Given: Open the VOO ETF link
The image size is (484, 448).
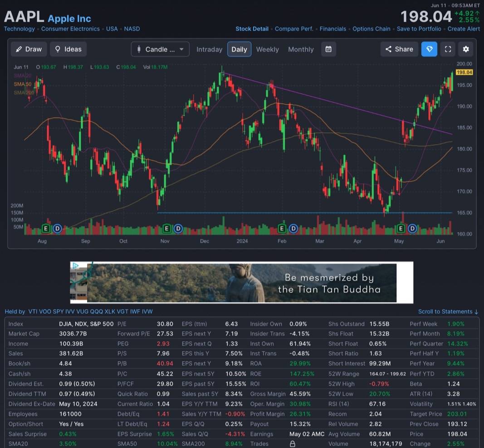Looking at the screenshot, I should pyautogui.click(x=45, y=311).
